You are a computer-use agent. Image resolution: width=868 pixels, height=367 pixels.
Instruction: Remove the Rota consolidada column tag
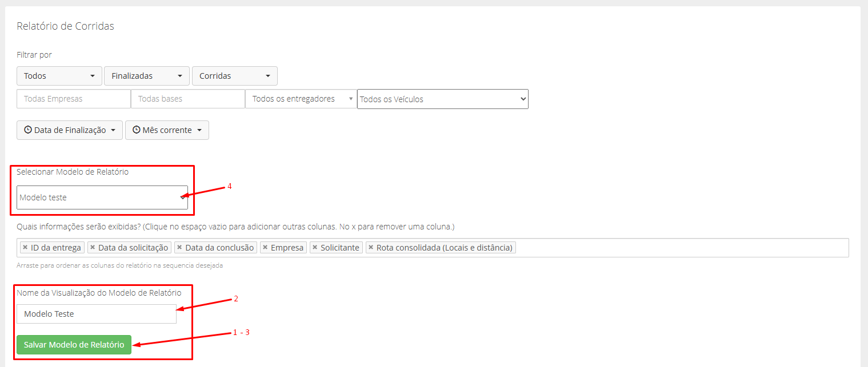pyautogui.click(x=371, y=248)
